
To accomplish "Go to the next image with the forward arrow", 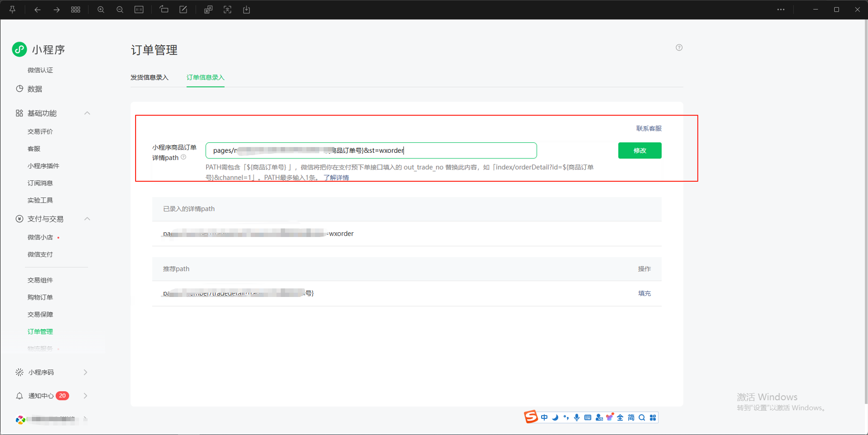I will pos(57,10).
